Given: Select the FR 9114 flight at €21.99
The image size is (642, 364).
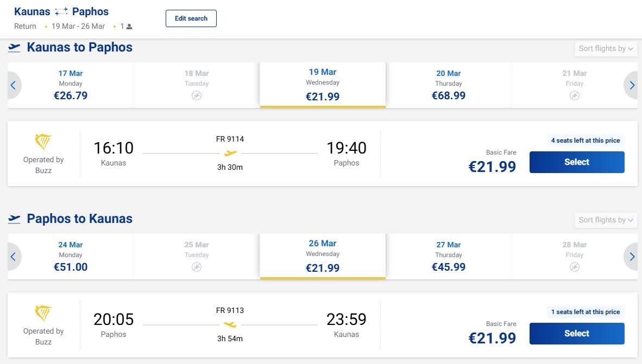Looking at the screenshot, I should click(577, 162).
